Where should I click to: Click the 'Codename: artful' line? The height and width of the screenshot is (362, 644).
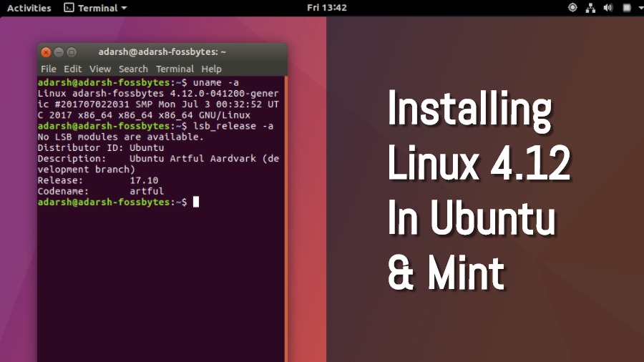point(101,191)
